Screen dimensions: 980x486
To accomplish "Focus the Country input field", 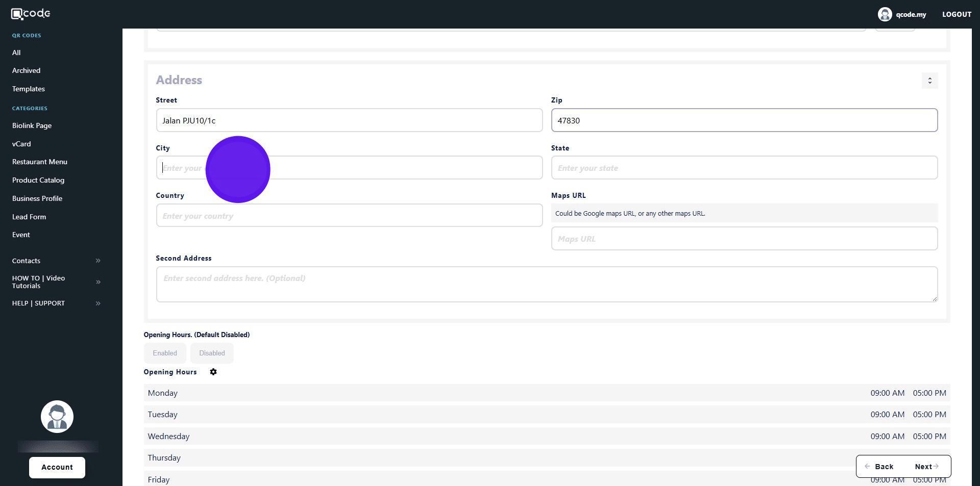I will (x=349, y=216).
